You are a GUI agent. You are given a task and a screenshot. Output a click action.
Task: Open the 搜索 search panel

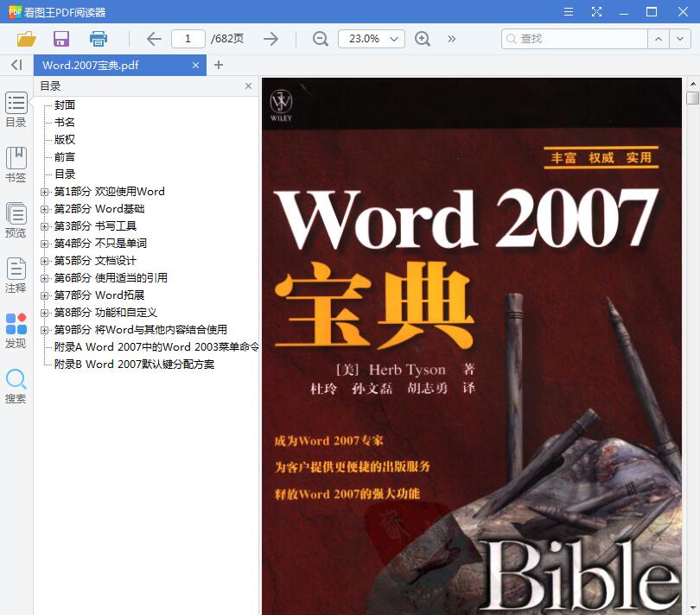(16, 386)
